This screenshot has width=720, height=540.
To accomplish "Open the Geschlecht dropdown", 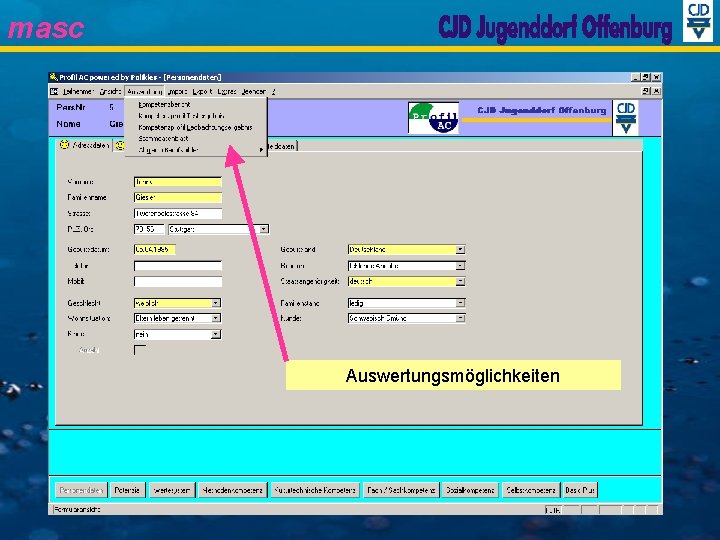I will tap(216, 303).
